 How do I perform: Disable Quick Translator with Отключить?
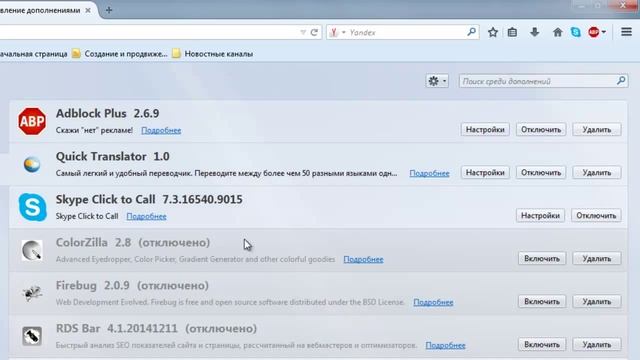click(x=541, y=173)
